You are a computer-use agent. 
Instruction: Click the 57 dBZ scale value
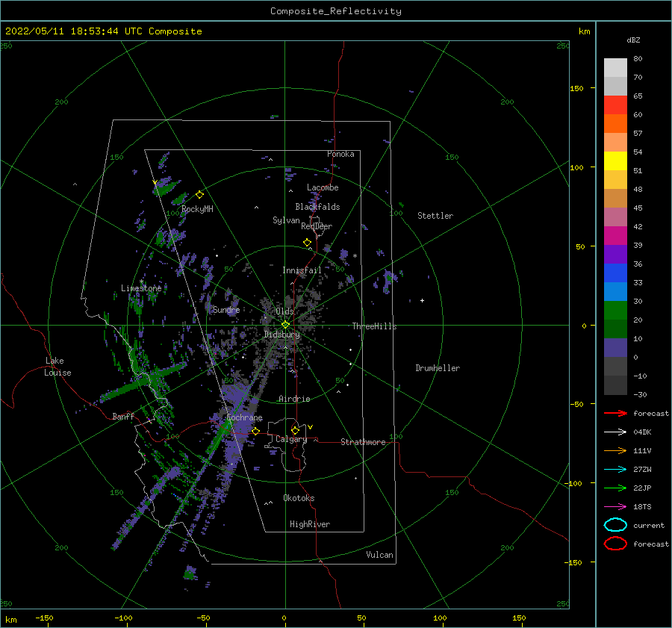[x=638, y=134]
